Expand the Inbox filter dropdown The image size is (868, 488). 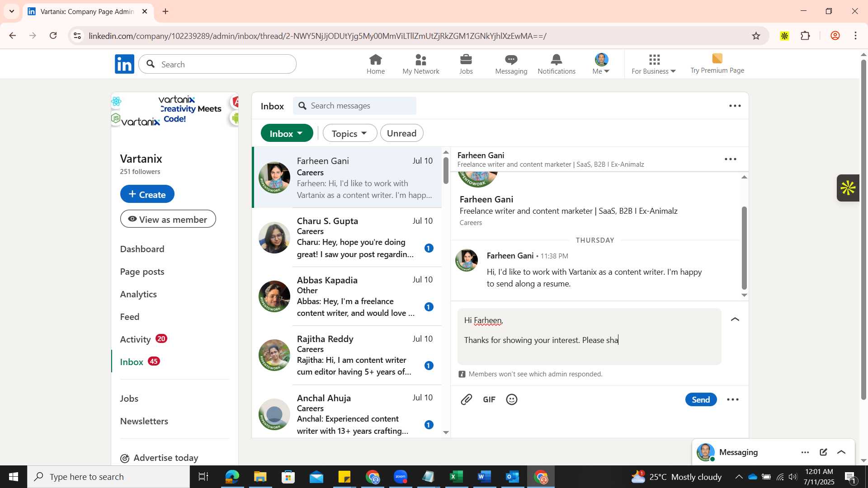pyautogui.click(x=287, y=133)
